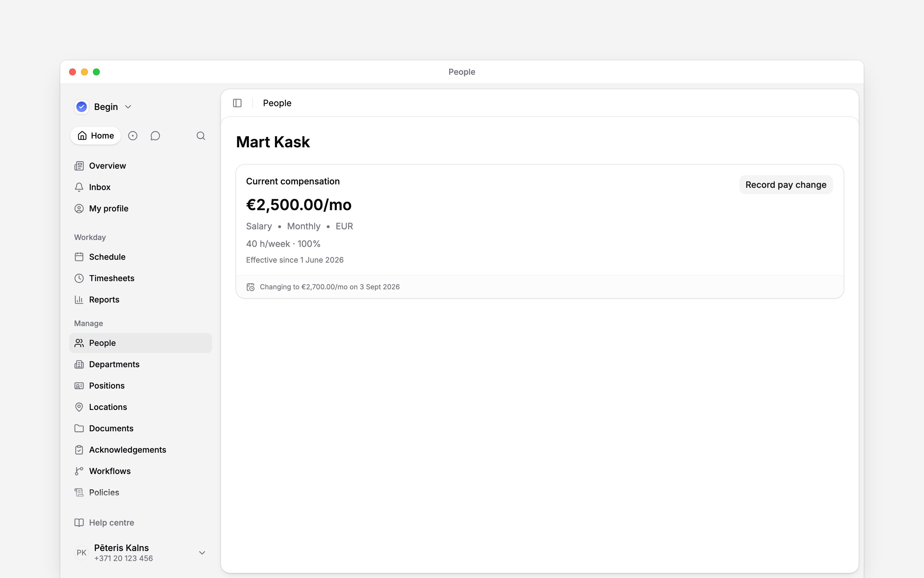Click the Positions ID card icon
The image size is (924, 578).
[x=79, y=386]
